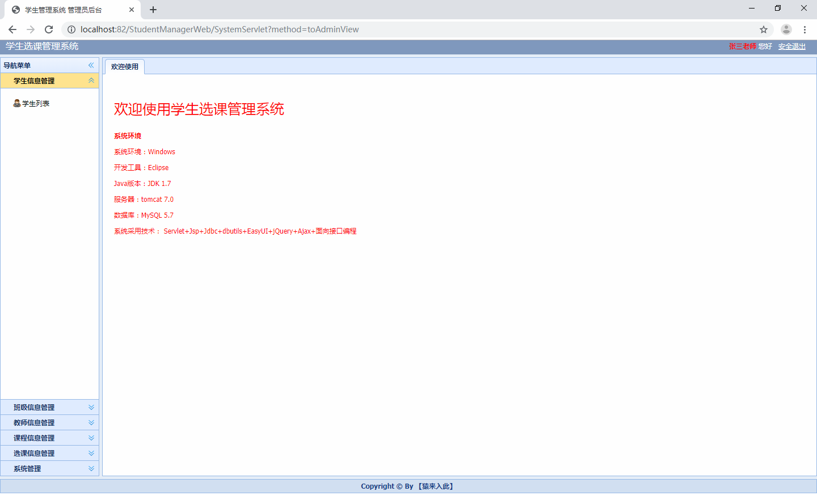Click the 开发工具：Eclipse line
The height and width of the screenshot is (504, 817).
pos(141,168)
